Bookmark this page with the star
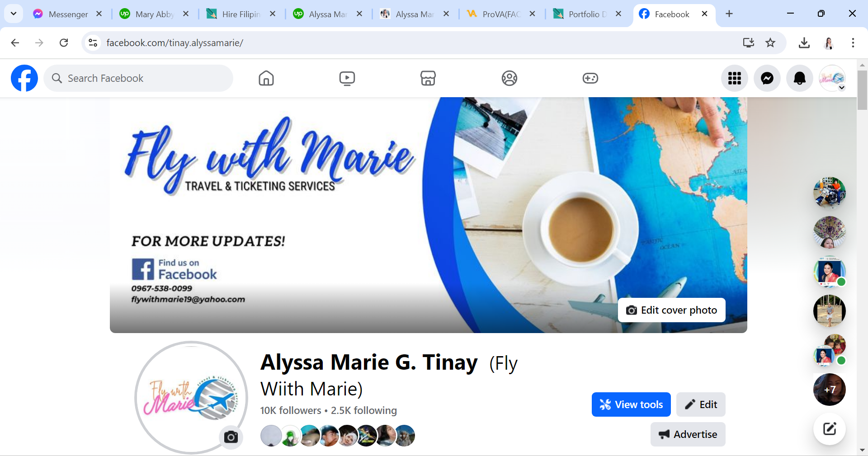The width and height of the screenshot is (868, 456). [770, 42]
